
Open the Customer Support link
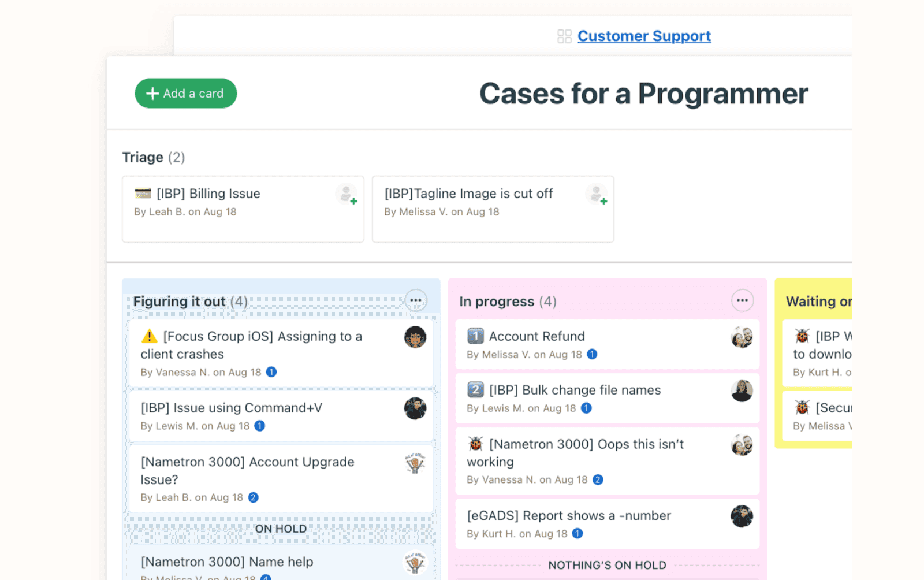coord(644,36)
